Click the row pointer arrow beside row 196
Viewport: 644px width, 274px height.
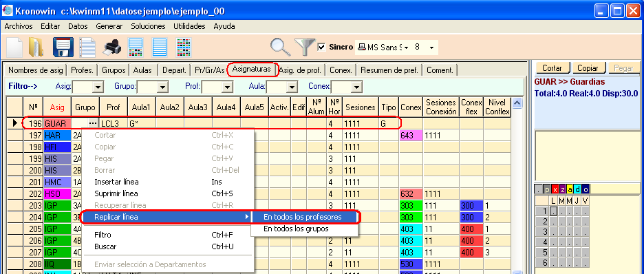point(15,123)
